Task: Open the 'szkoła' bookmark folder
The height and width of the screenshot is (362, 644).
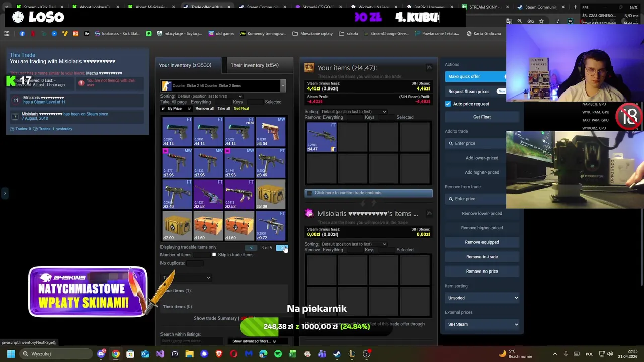Action: (348, 34)
